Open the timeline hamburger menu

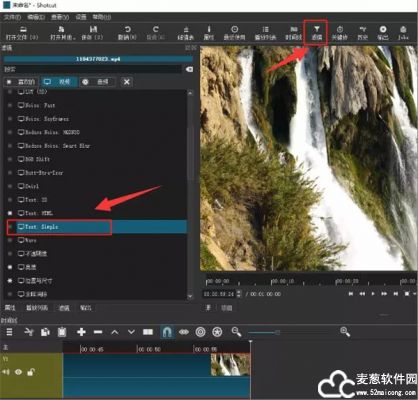point(9,332)
